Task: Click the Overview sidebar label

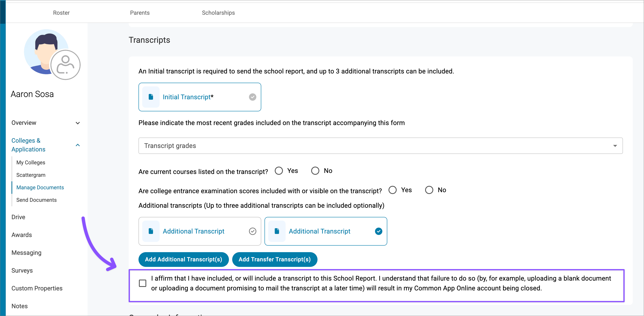Action: [x=24, y=123]
